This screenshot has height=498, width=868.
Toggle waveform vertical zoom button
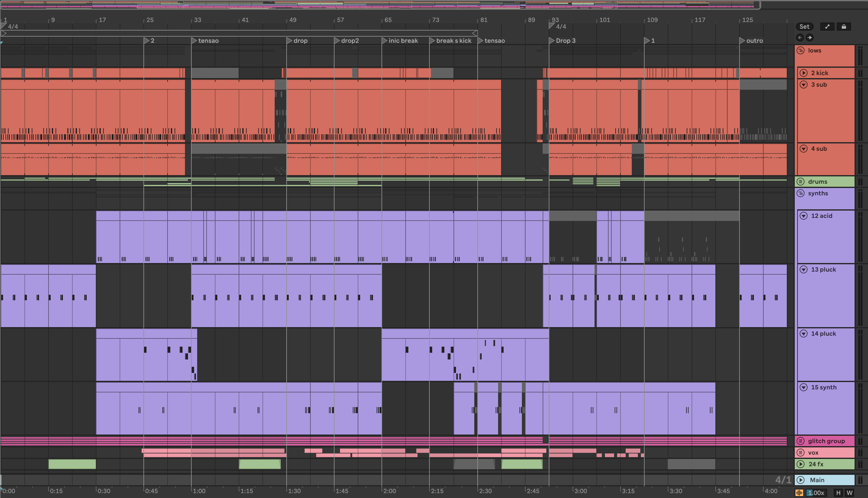pos(799,493)
